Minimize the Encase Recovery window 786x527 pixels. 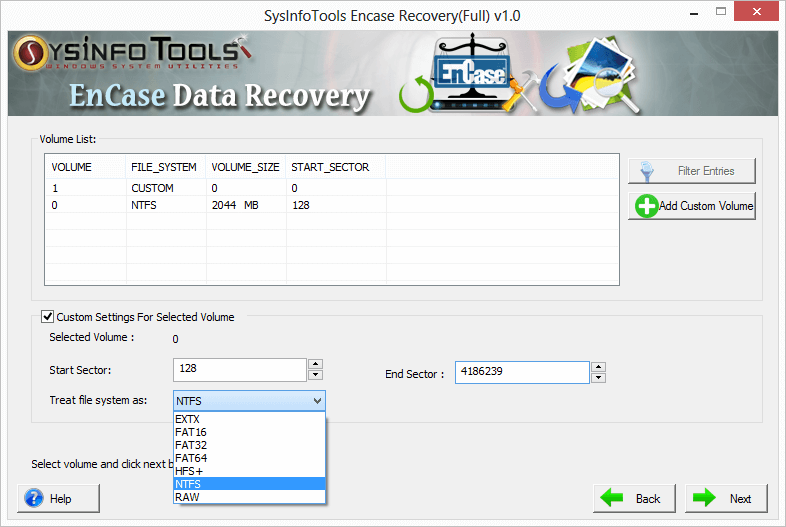point(694,13)
